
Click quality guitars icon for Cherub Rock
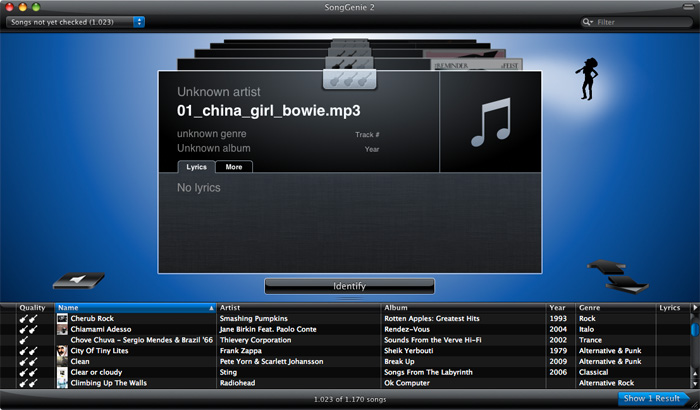point(28,318)
